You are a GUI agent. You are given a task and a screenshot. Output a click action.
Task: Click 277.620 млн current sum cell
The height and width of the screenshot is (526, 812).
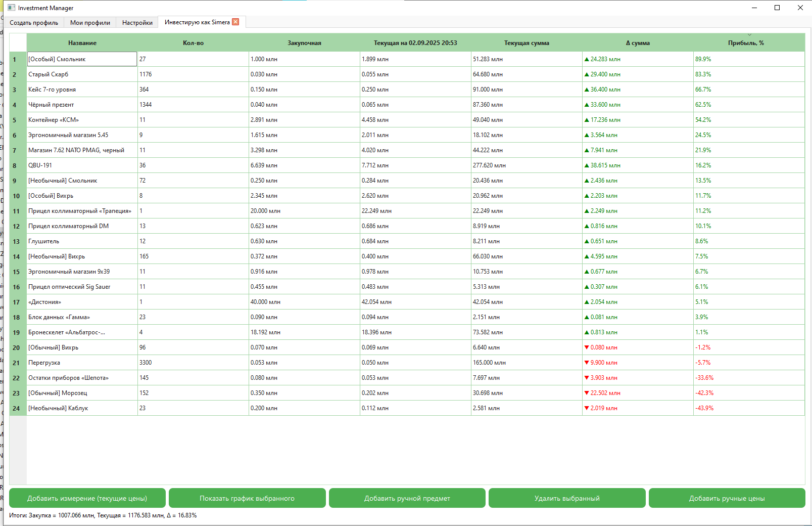click(527, 165)
